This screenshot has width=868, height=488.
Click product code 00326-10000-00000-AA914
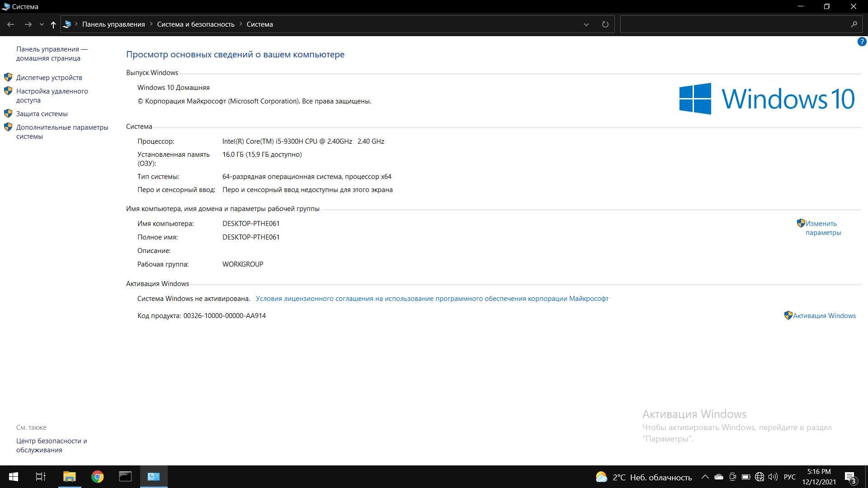coord(225,316)
